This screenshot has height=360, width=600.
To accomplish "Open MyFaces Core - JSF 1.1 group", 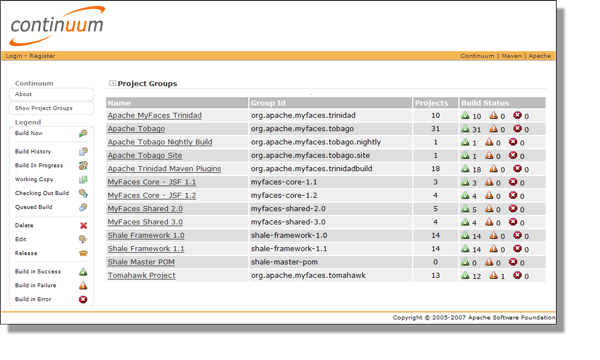I will click(x=152, y=182).
